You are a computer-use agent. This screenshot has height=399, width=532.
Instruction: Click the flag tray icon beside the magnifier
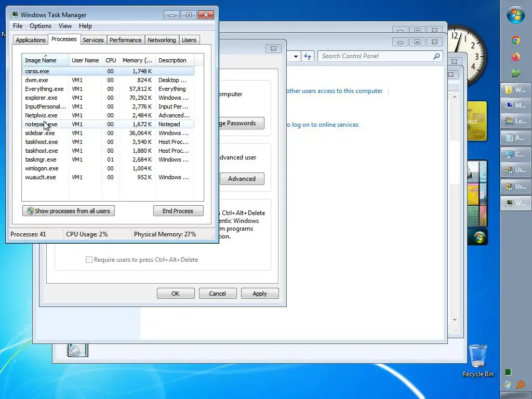(x=508, y=385)
